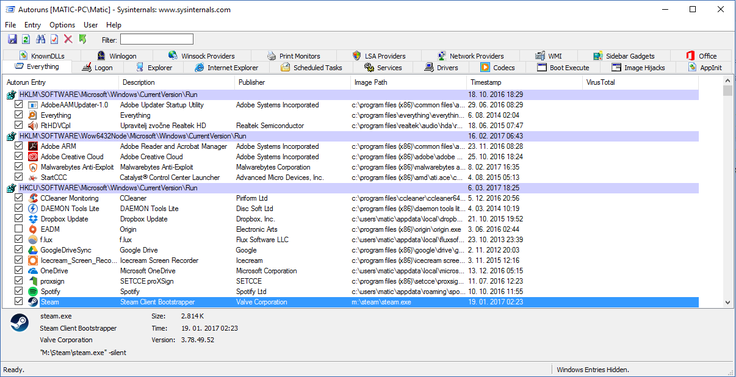736x377 pixels.
Task: Switch to the Image Hijacks tab
Action: click(638, 68)
